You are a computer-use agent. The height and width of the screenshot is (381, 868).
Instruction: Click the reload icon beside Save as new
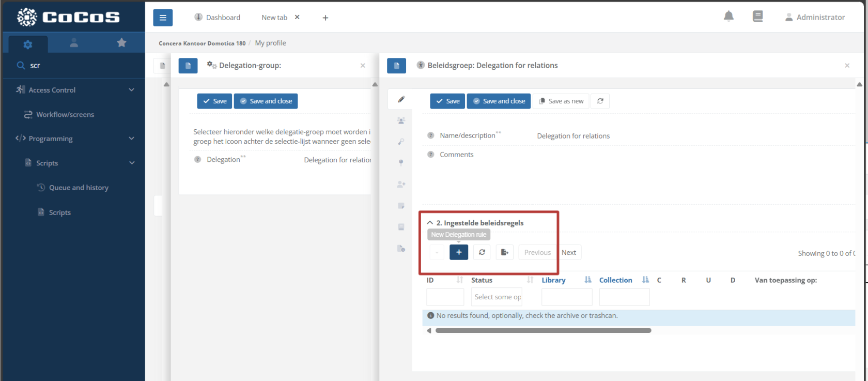point(600,101)
